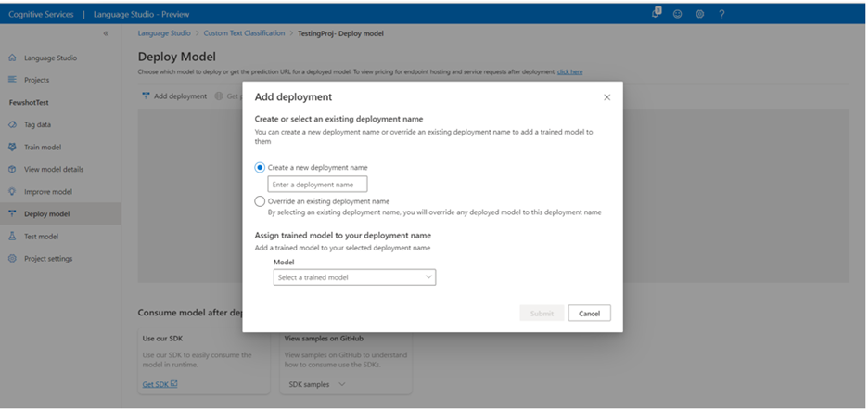Open the Select a trained model dropdown

point(354,277)
